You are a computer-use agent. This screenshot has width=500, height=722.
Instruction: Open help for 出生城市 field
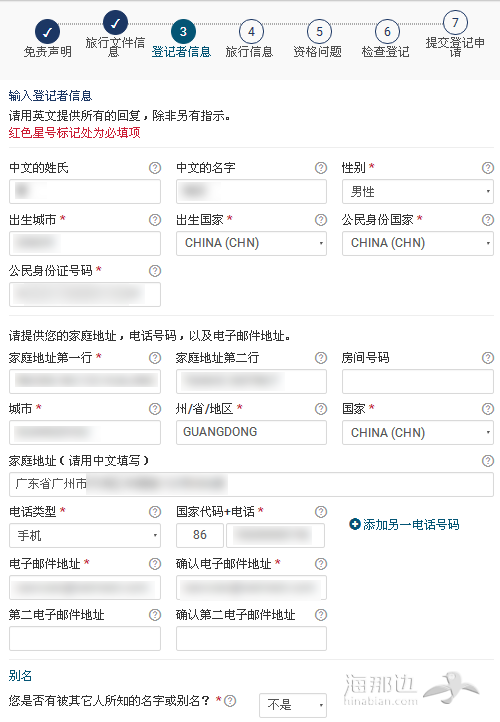[x=155, y=220]
